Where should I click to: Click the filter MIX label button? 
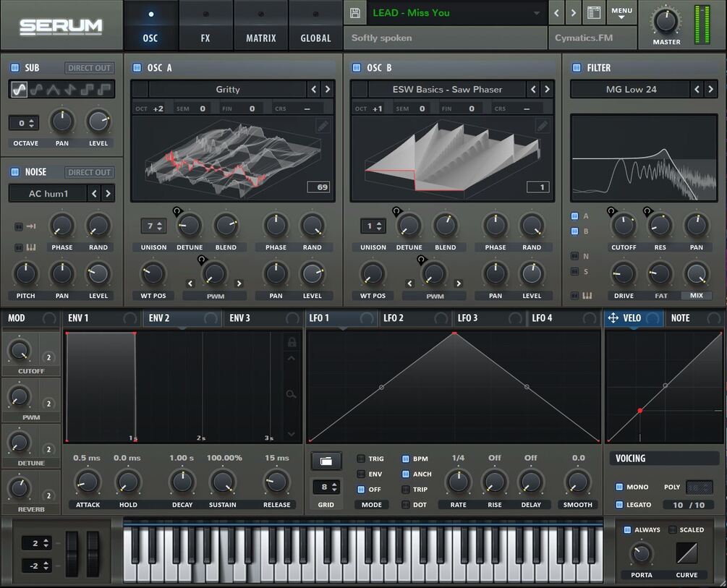[696, 295]
